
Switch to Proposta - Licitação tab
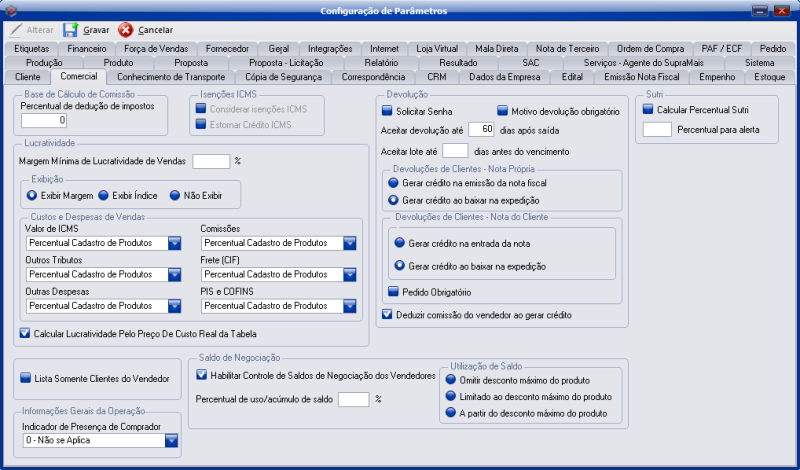[286, 63]
